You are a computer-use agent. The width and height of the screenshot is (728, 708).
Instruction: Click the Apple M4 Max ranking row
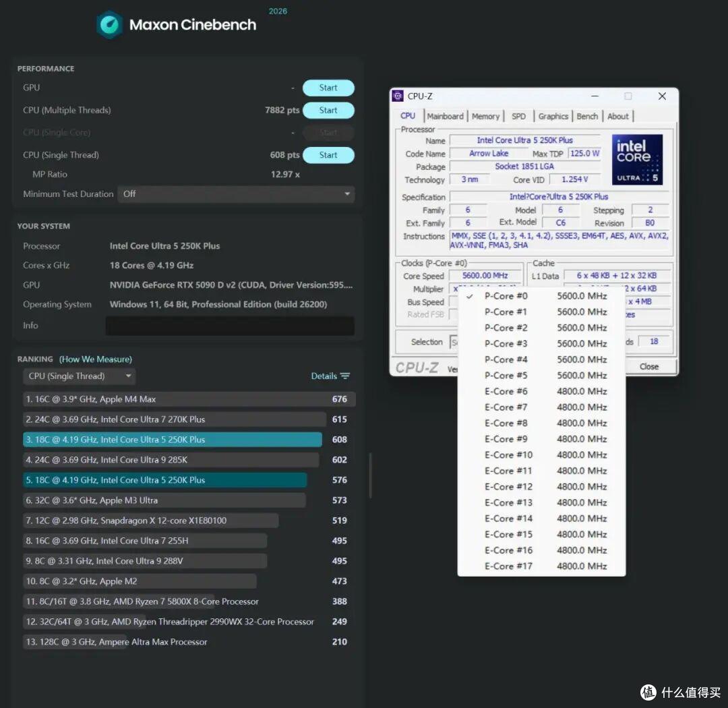[189, 399]
